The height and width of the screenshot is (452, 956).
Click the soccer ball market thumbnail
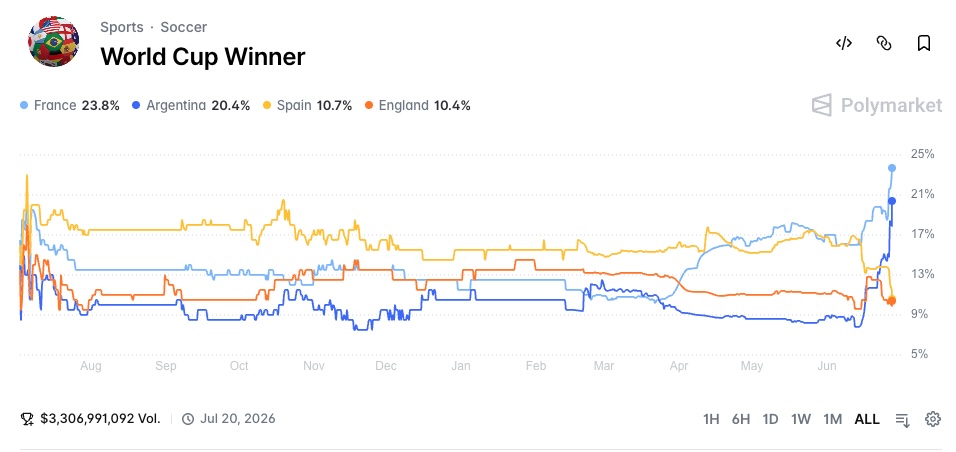pos(54,41)
